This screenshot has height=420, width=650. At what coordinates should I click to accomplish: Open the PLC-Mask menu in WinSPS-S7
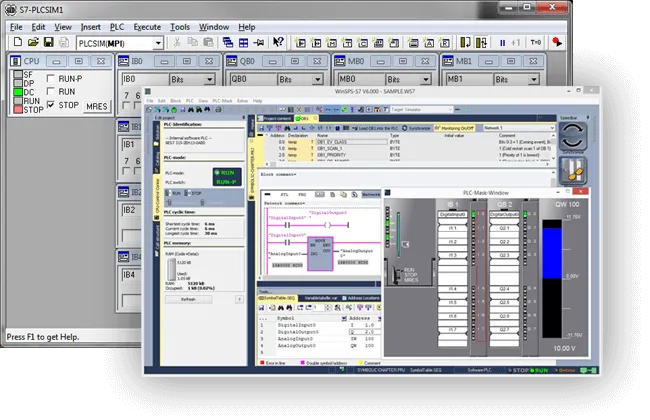(223, 101)
